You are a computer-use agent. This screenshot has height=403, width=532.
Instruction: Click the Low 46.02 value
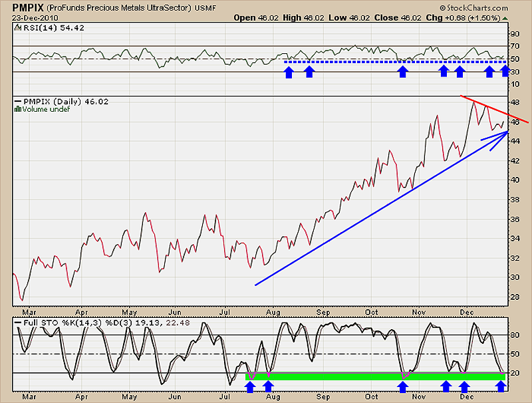(349, 18)
